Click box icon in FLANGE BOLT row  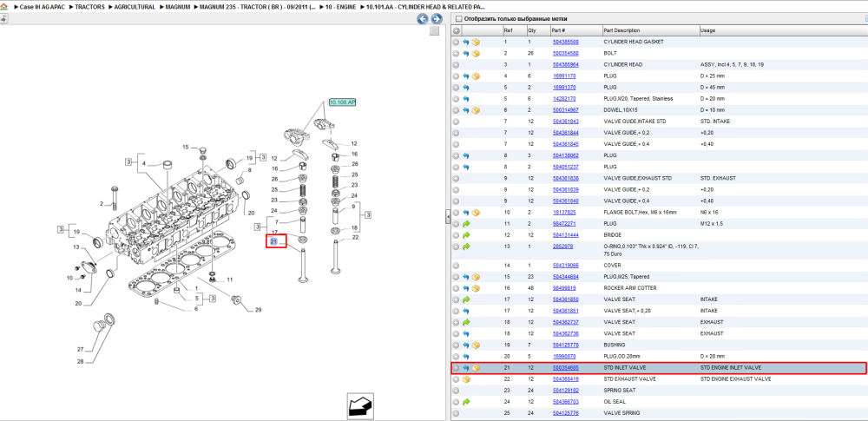click(476, 212)
